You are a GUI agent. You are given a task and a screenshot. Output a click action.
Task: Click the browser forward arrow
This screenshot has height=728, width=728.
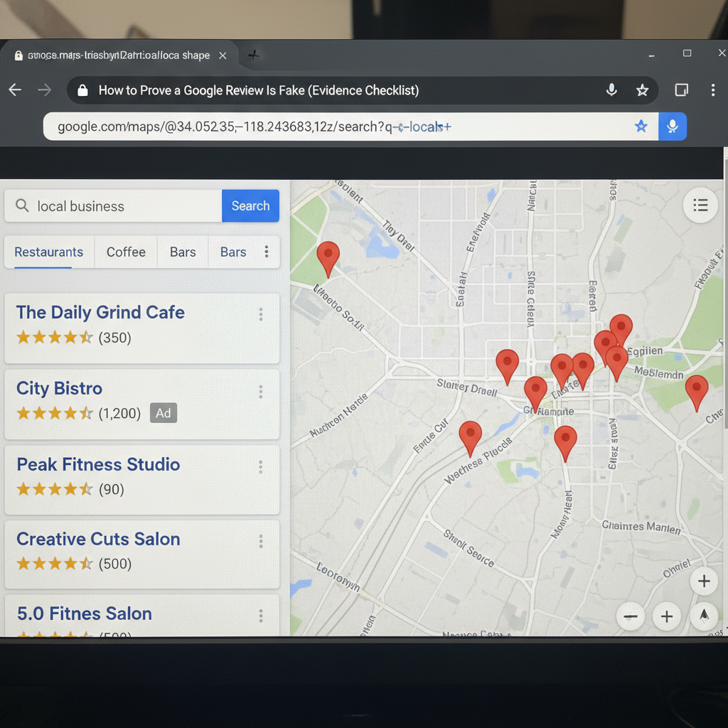(x=45, y=90)
